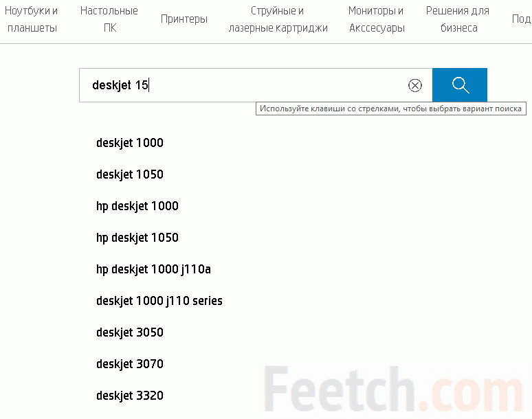Open the Принтеры menu item
Screen dimensions: 532x419
(x=184, y=19)
